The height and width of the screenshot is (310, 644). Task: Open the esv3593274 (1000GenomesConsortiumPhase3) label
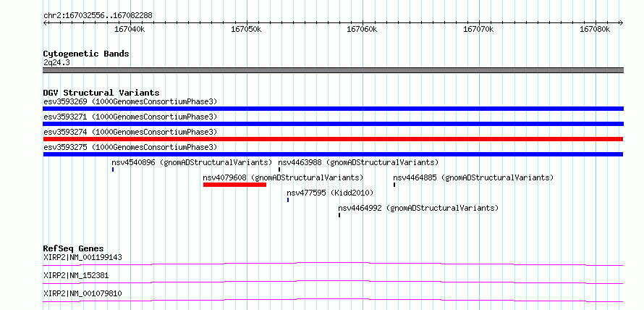pos(130,132)
